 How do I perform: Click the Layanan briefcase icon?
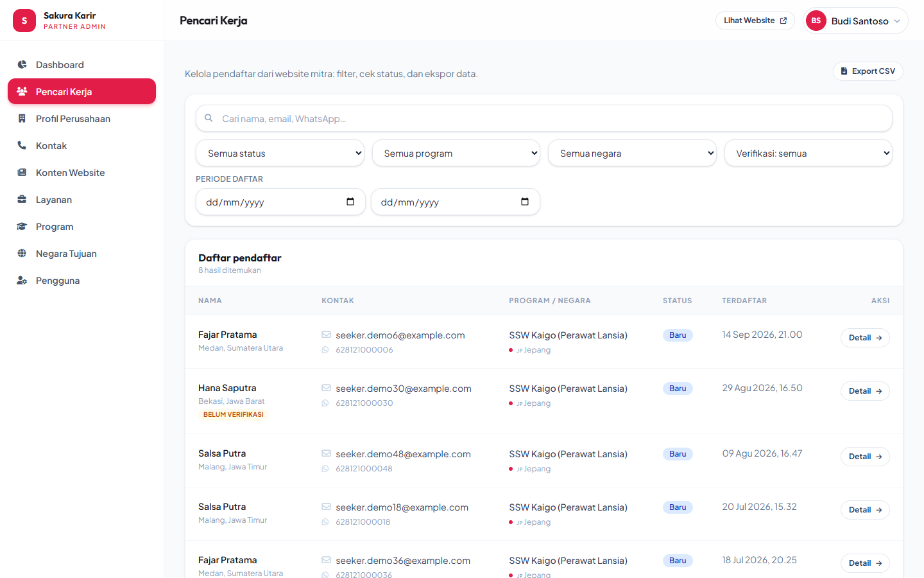pos(22,200)
